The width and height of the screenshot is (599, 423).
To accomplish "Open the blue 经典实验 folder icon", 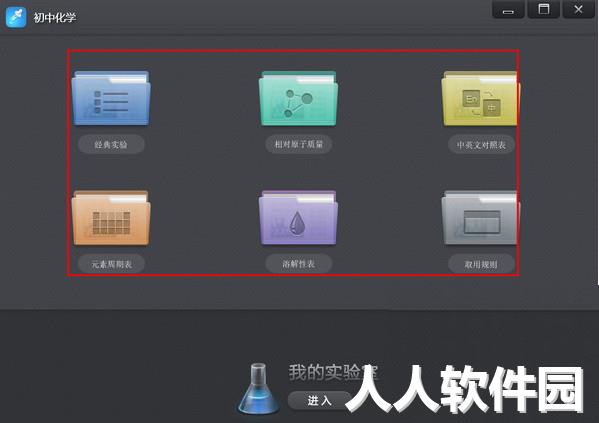I will 111,98.
